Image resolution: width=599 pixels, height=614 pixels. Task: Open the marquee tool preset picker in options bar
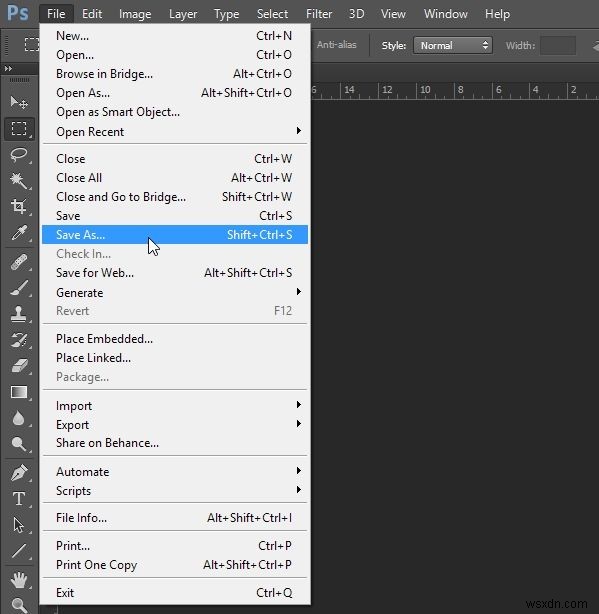[x=32, y=45]
